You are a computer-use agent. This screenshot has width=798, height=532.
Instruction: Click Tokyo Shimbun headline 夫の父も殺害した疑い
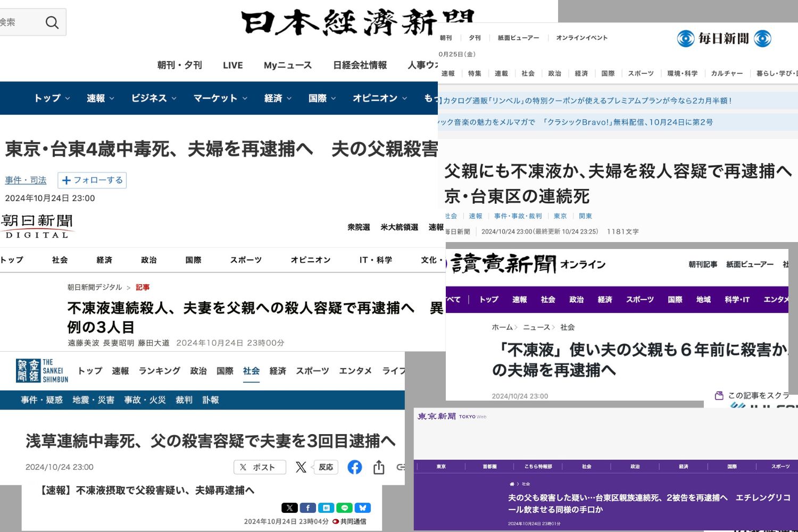pyautogui.click(x=649, y=503)
